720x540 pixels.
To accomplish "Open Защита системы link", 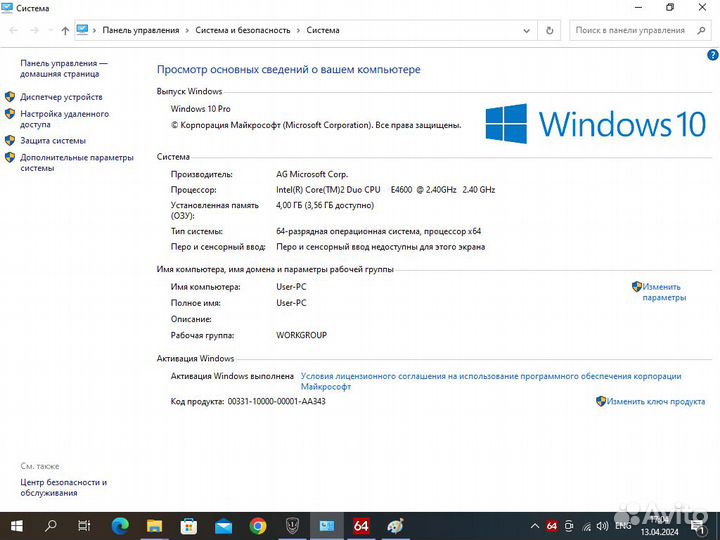I will coord(53,141).
